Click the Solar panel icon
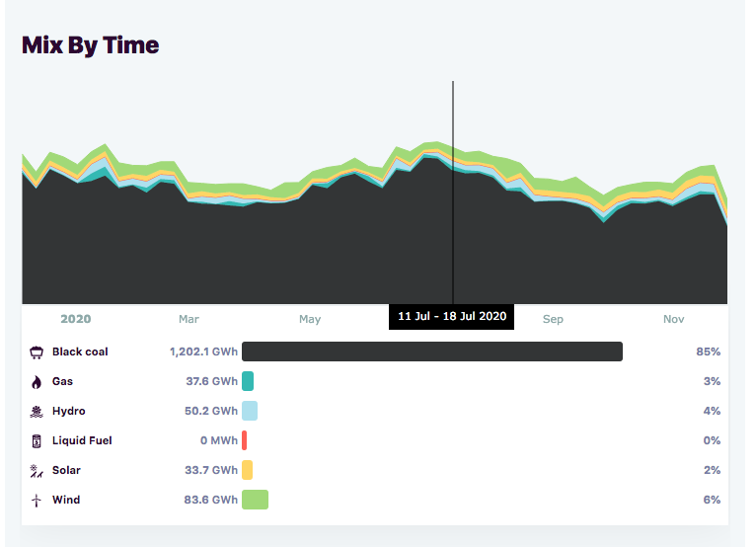Image resolution: width=756 pixels, height=547 pixels. [x=37, y=471]
